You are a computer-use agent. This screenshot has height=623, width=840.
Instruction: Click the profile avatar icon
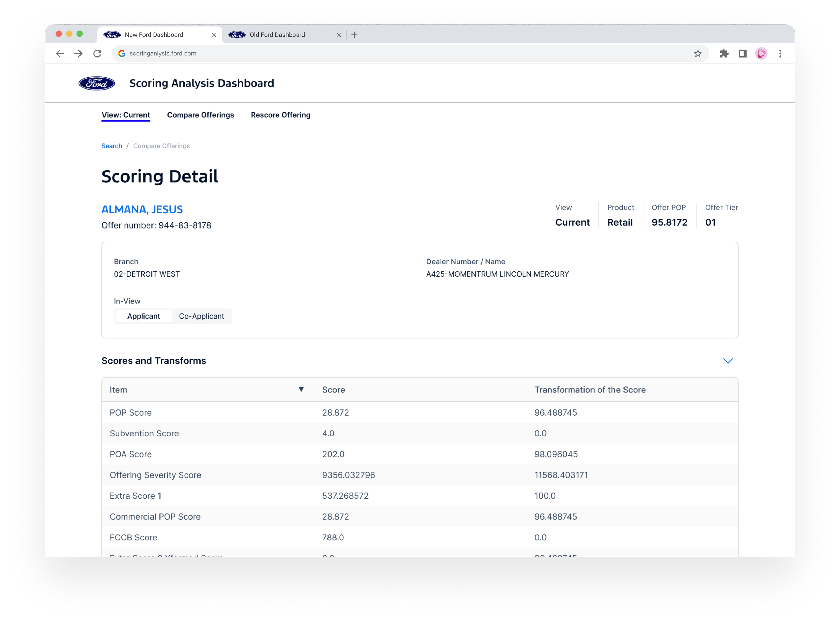pyautogui.click(x=761, y=54)
